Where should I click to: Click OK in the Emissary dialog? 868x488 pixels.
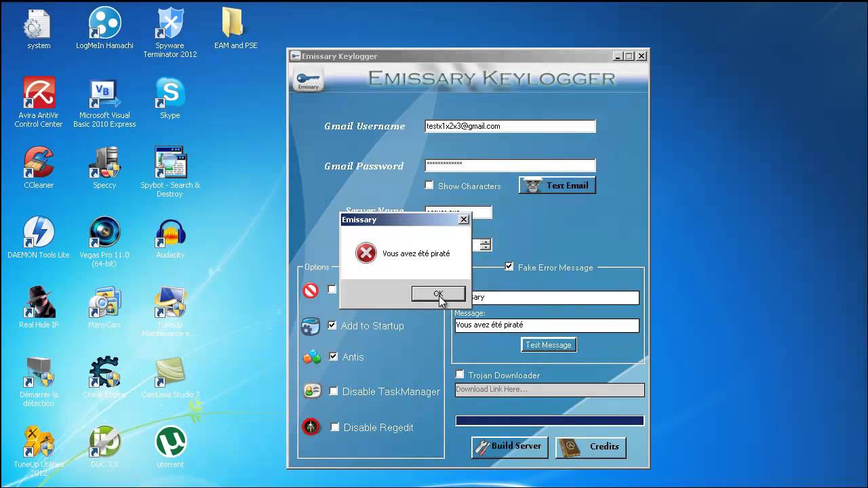(x=439, y=293)
